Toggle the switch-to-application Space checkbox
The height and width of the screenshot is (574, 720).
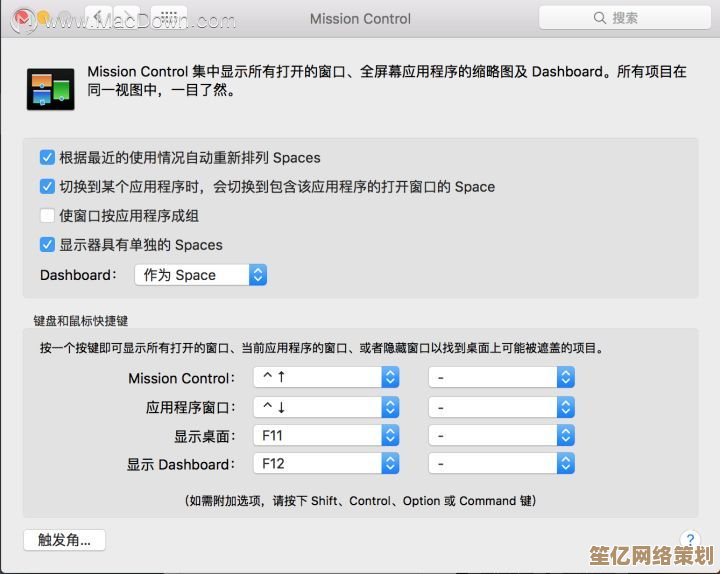pos(47,186)
